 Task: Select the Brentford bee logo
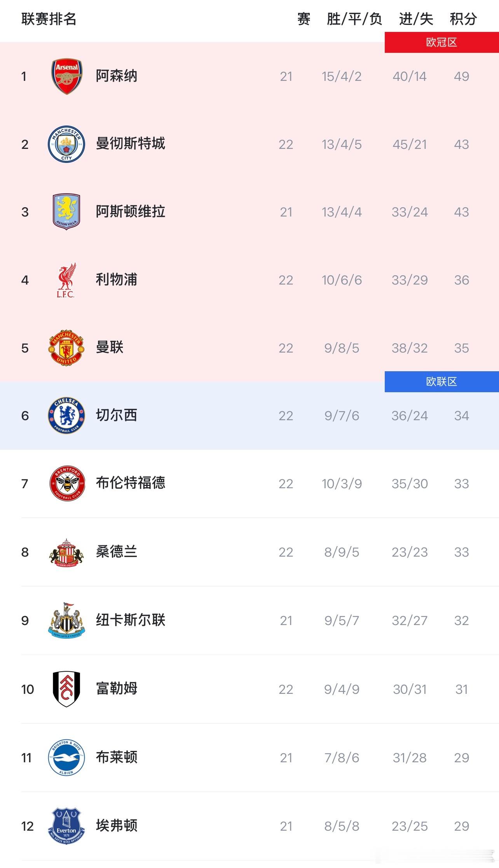click(x=66, y=484)
